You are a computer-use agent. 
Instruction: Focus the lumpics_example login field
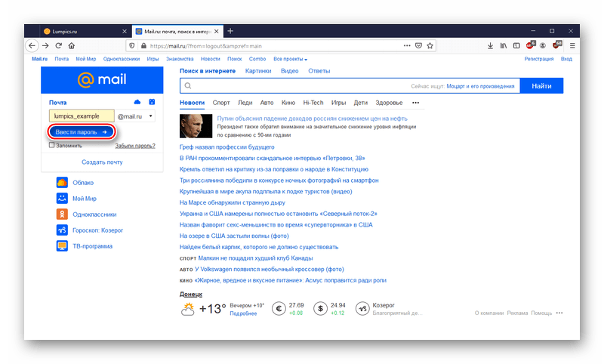tap(82, 116)
